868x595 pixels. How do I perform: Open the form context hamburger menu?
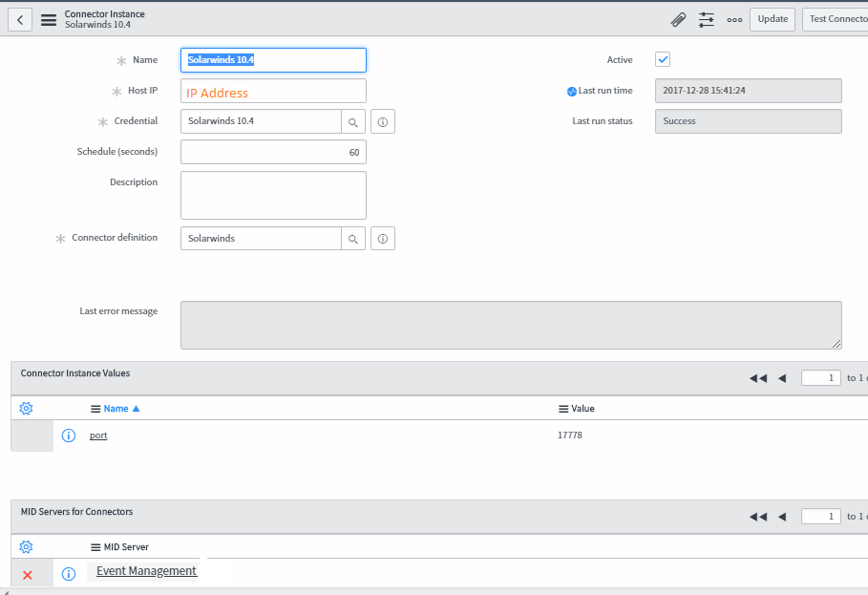point(49,19)
